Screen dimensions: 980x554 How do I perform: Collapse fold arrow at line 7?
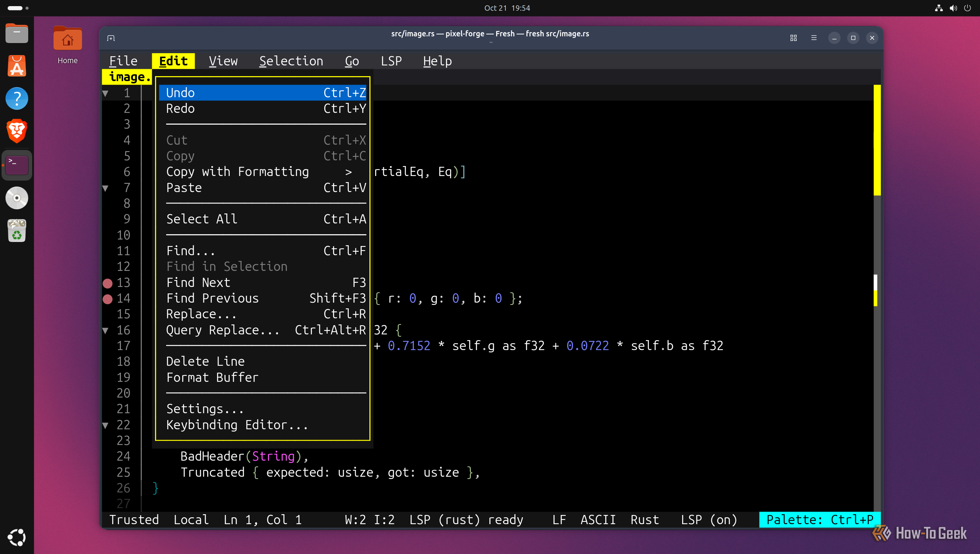(x=106, y=188)
